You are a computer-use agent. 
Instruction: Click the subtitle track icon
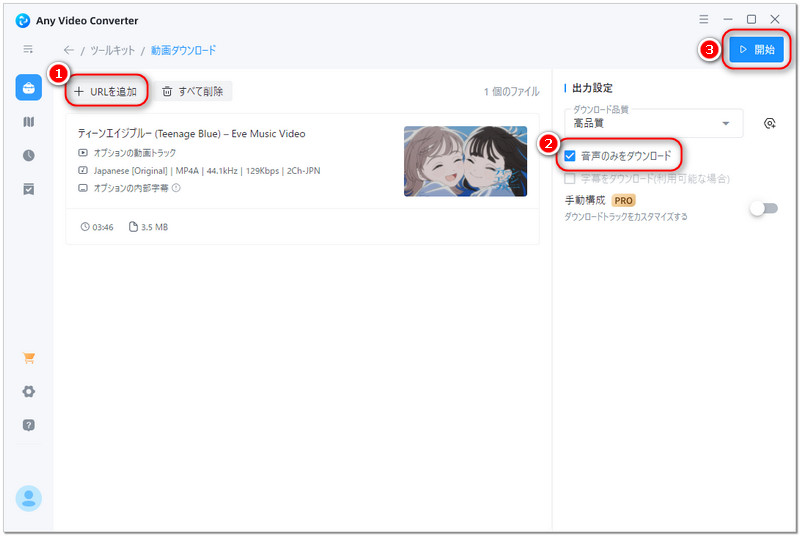[x=83, y=188]
